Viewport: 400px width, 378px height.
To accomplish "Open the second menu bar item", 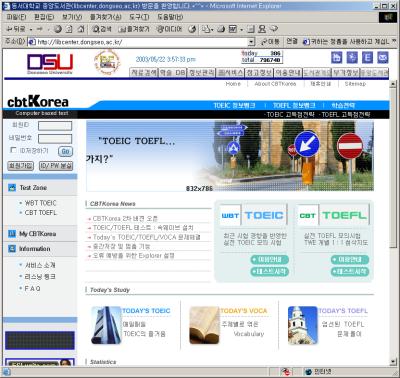I will click(x=44, y=17).
